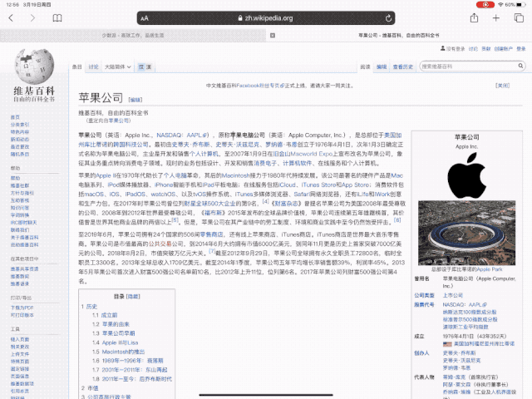Open the 个人计算机 link in intro
This screenshot has width=532, height=399.
204,154
